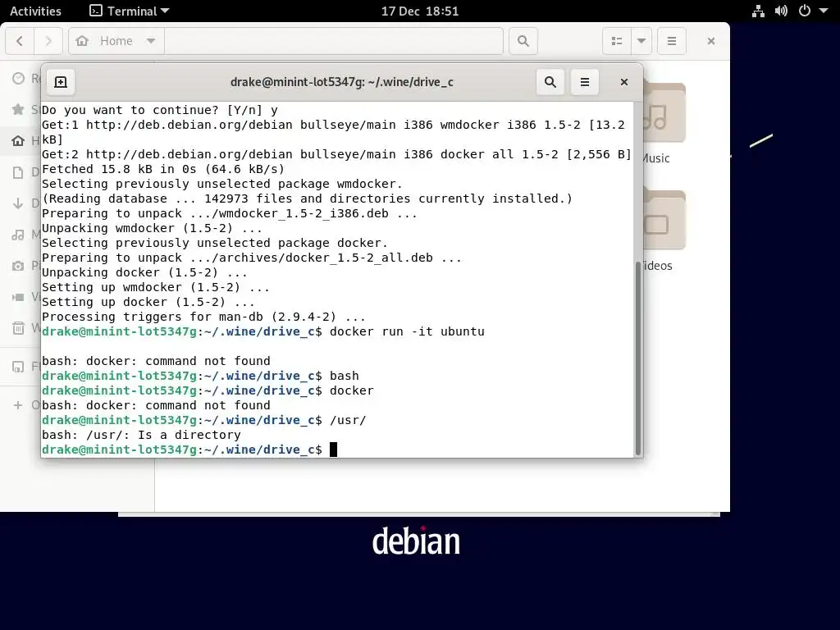Go forward in Files window
Image resolution: width=840 pixels, height=630 pixels.
[48, 41]
